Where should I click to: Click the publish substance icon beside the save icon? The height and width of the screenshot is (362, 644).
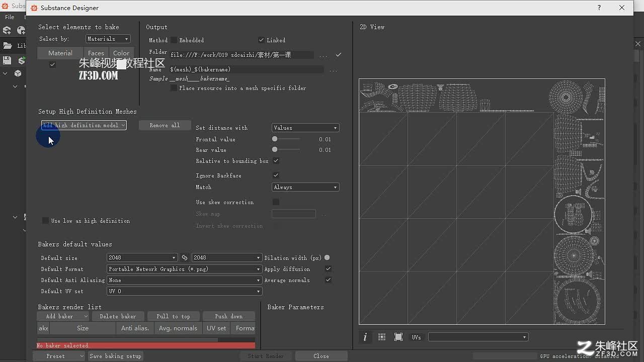(x=22, y=60)
